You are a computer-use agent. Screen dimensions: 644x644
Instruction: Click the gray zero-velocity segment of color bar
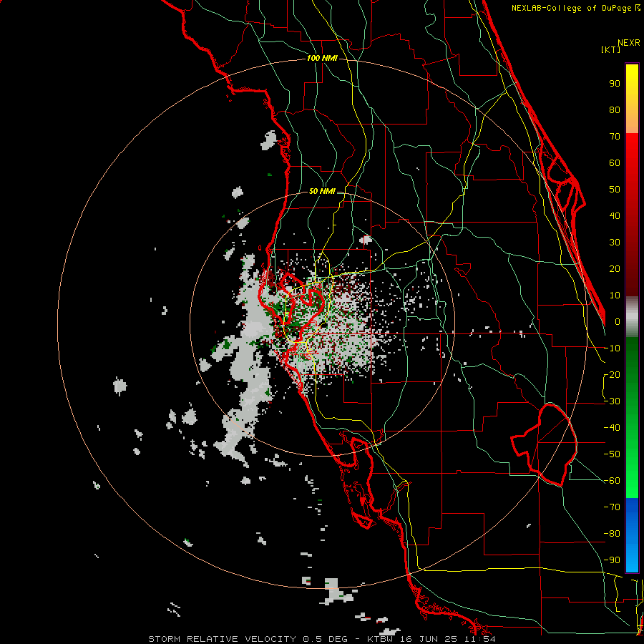click(632, 316)
